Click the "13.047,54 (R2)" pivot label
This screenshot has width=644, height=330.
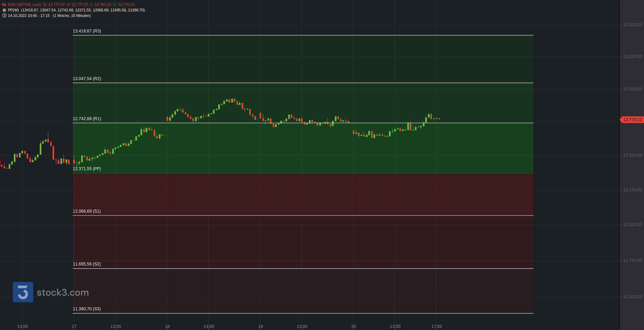tap(87, 79)
